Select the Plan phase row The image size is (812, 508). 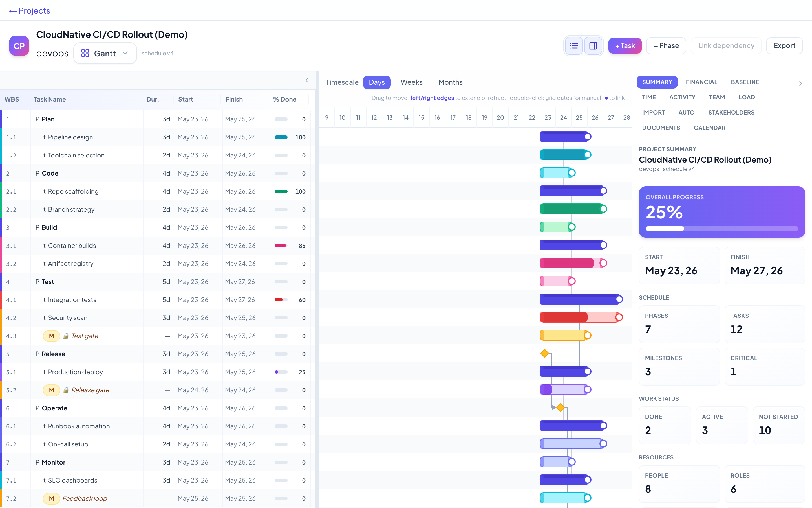tap(158, 119)
